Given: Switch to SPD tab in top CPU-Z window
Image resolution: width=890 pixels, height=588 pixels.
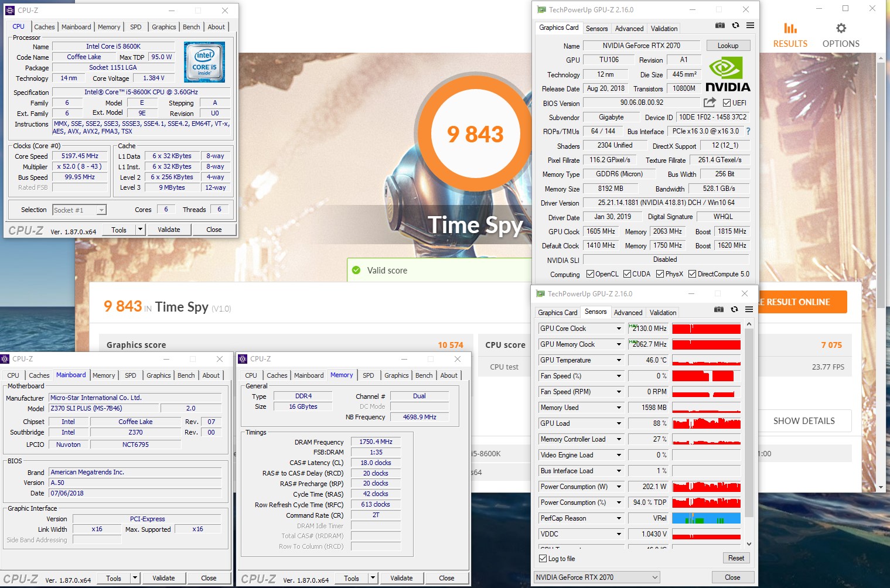Looking at the screenshot, I should (x=136, y=27).
